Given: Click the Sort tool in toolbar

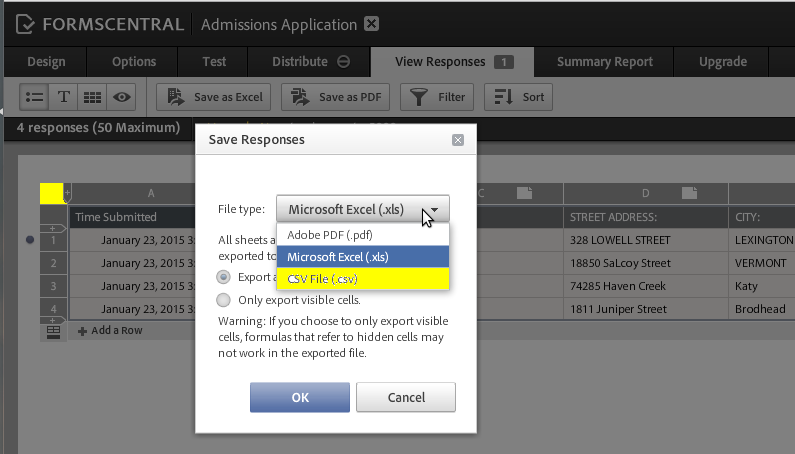Looking at the screenshot, I should pyautogui.click(x=519, y=97).
